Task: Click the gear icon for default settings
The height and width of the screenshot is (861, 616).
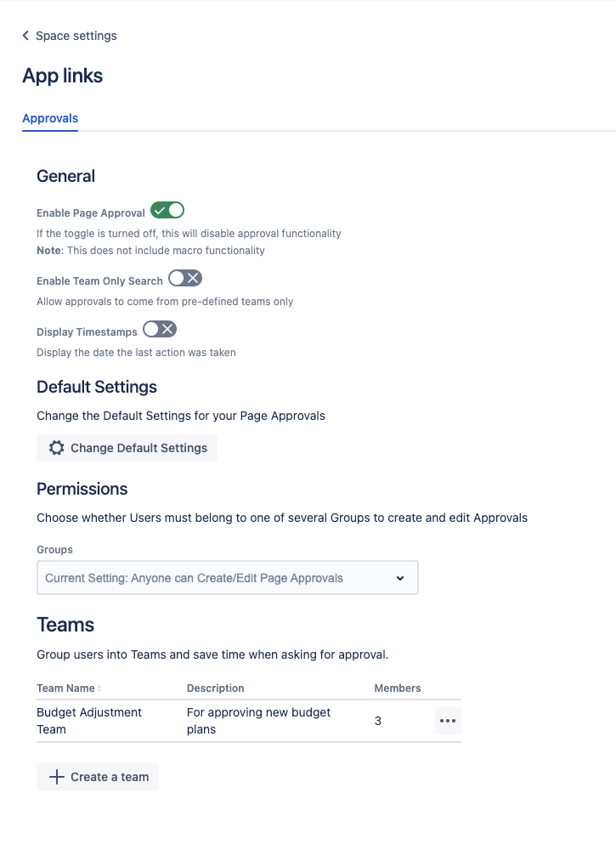Action: click(56, 448)
